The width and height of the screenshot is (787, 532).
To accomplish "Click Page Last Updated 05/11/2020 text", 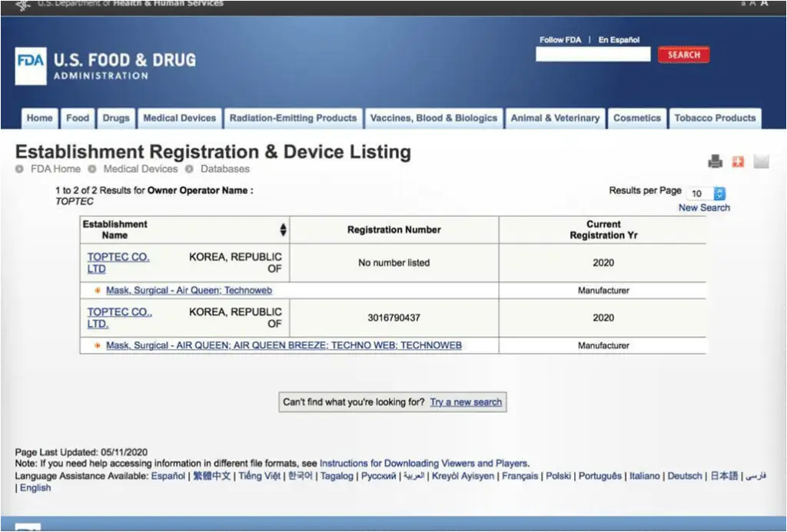I will coord(81,452).
